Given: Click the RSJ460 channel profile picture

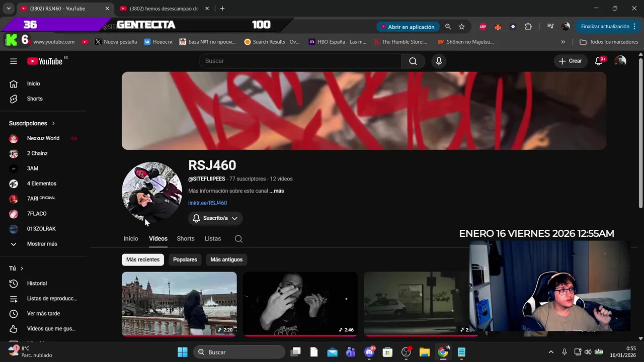Looking at the screenshot, I should click(x=152, y=192).
